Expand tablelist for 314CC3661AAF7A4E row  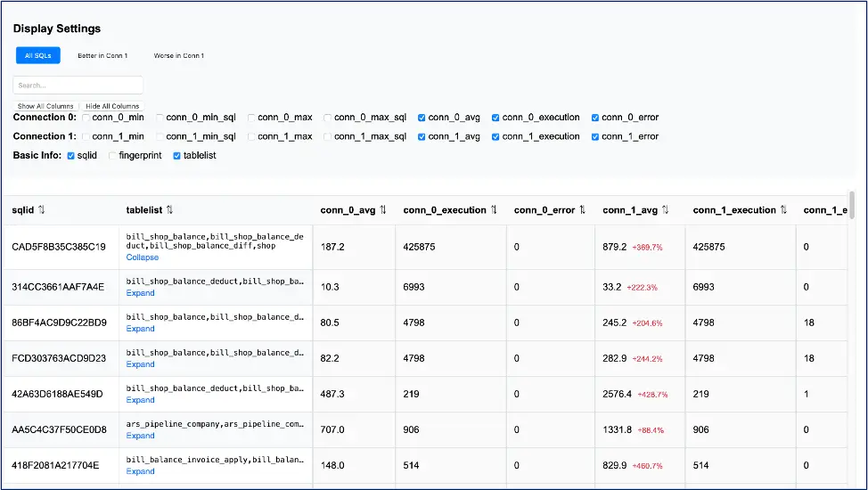coord(141,293)
